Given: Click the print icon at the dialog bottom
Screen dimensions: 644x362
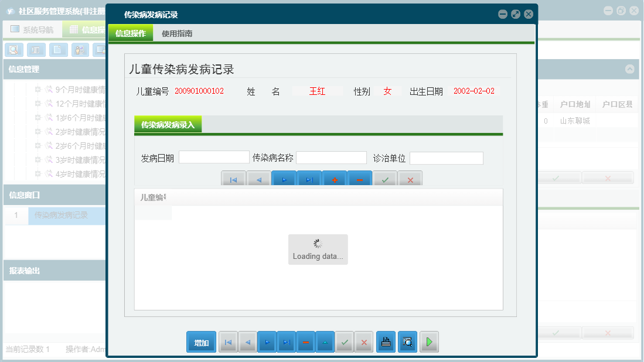Looking at the screenshot, I should click(x=386, y=341).
